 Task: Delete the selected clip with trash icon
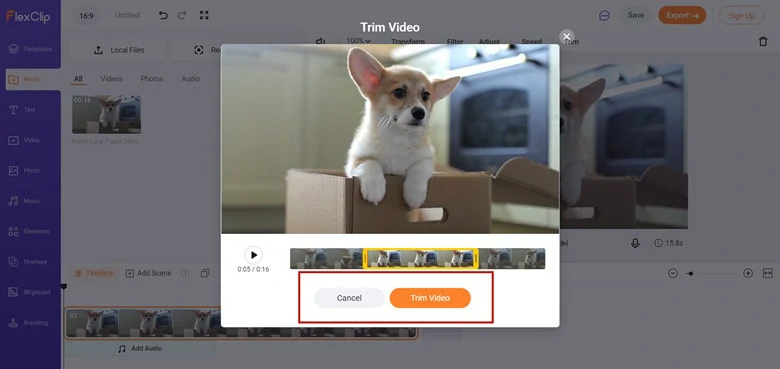(763, 42)
